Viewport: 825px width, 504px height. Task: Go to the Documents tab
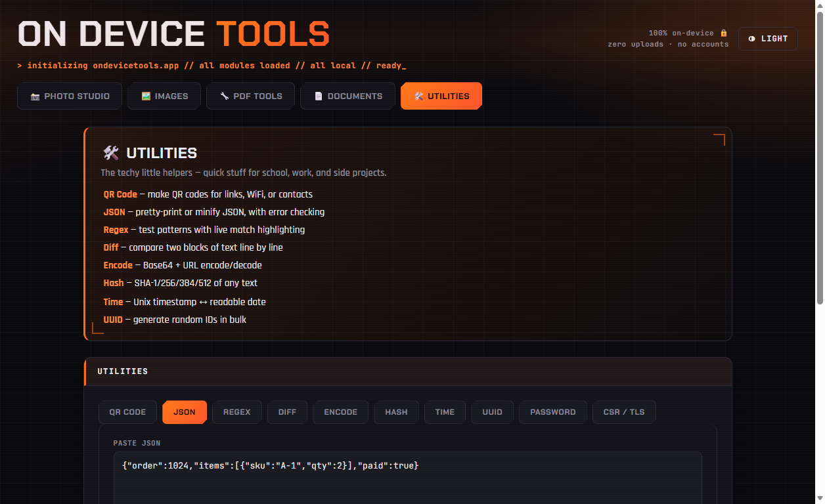[347, 96]
